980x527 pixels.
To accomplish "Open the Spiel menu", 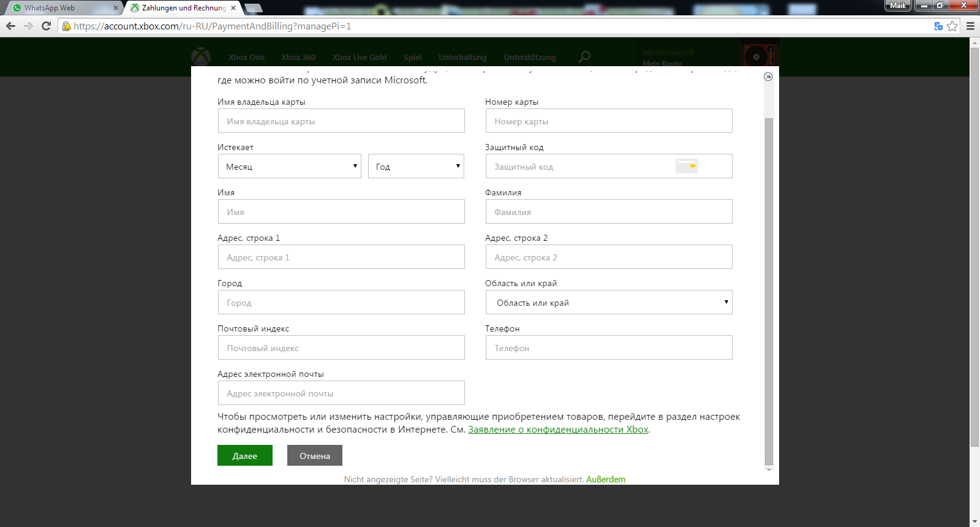I will [x=412, y=57].
